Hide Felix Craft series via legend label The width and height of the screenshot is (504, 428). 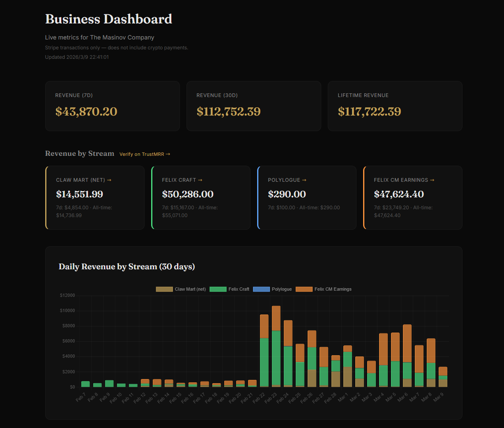click(x=239, y=289)
